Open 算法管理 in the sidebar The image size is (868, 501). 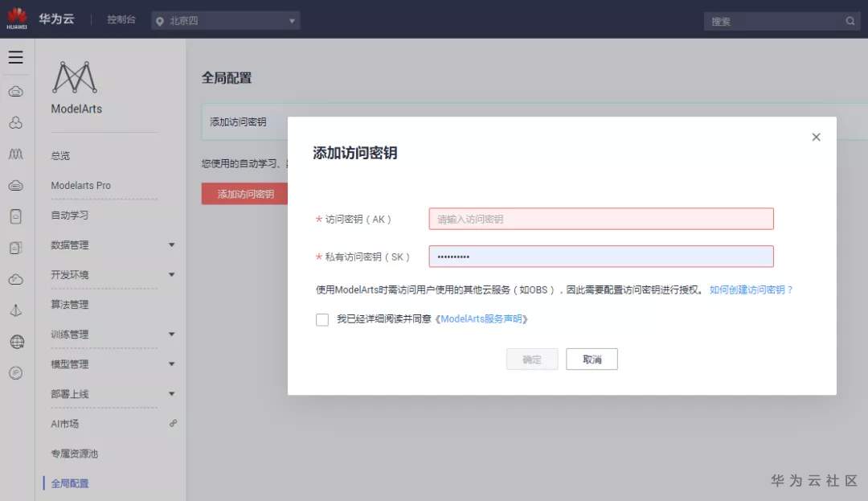[x=70, y=305]
